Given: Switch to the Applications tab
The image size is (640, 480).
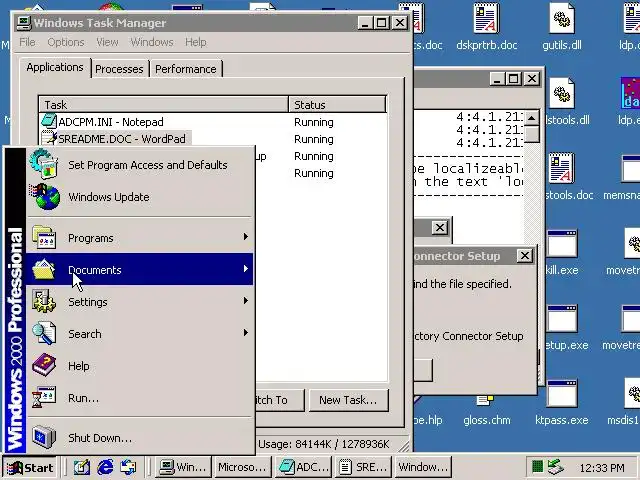Looking at the screenshot, I should (x=55, y=67).
